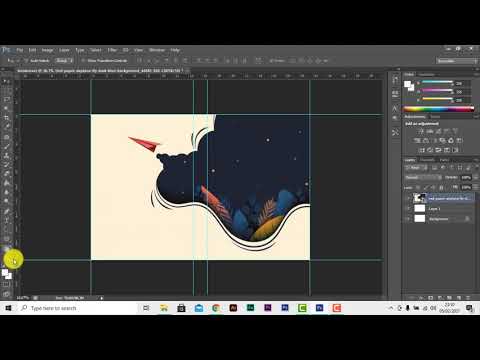Add an Invert adjustment layer
The image size is (480, 360).
tap(422, 150)
